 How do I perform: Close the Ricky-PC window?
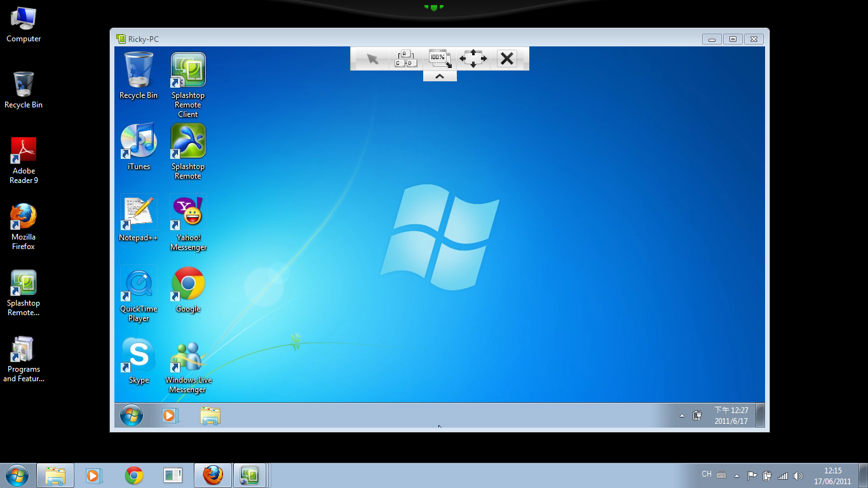754,39
